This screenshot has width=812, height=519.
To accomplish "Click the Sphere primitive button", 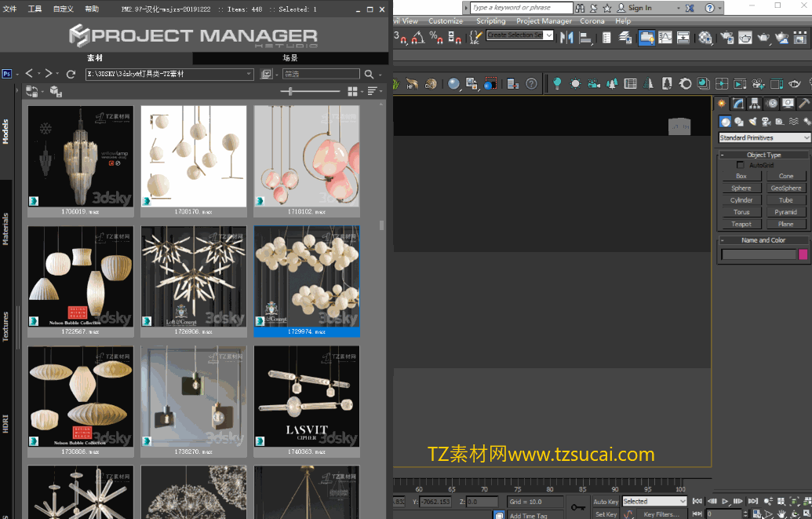I will (x=741, y=188).
